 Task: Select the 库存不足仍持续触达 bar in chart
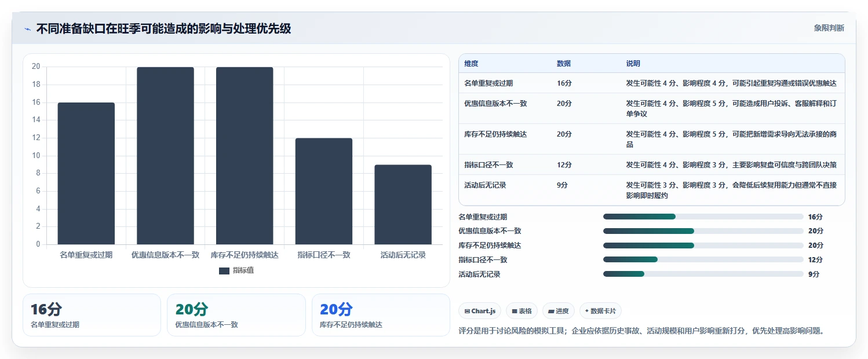[245, 156]
